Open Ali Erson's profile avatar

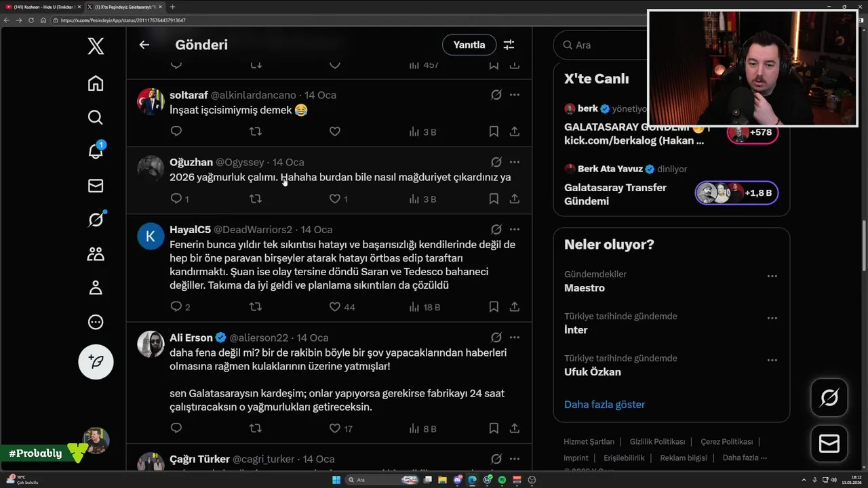[151, 344]
